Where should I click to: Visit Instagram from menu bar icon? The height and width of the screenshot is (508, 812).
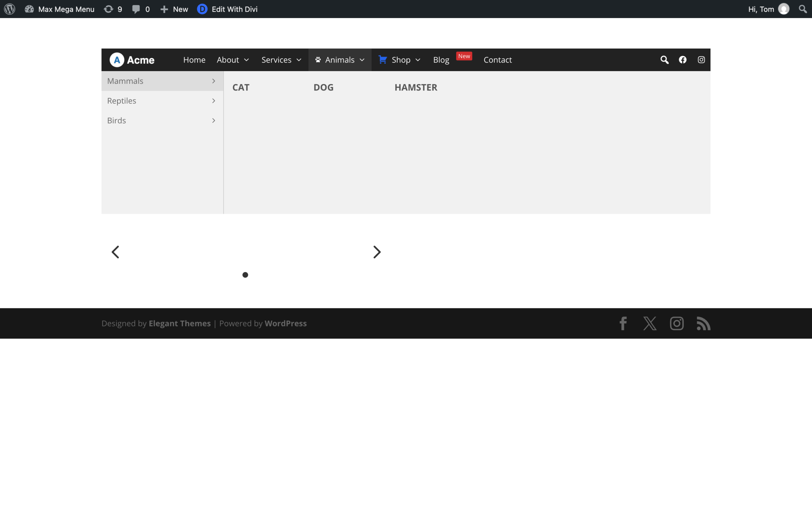click(701, 60)
